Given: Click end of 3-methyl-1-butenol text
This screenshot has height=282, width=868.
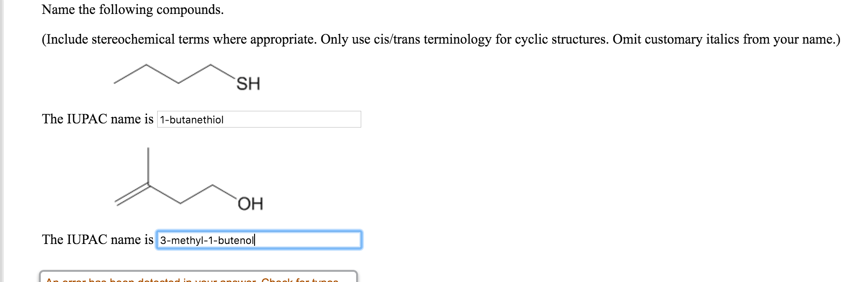Looking at the screenshot, I should click(254, 240).
